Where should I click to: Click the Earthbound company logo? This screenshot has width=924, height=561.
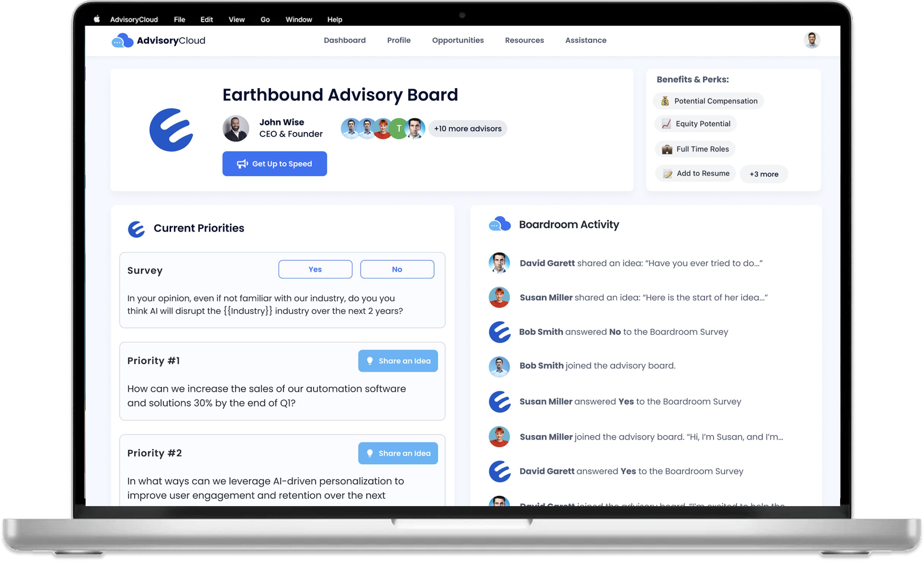point(171,130)
